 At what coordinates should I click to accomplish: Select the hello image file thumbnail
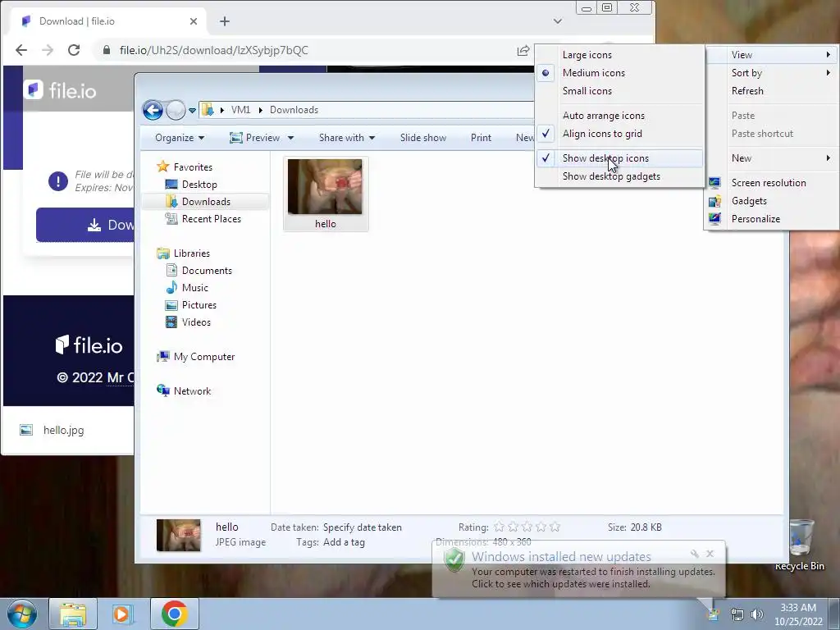pos(325,194)
